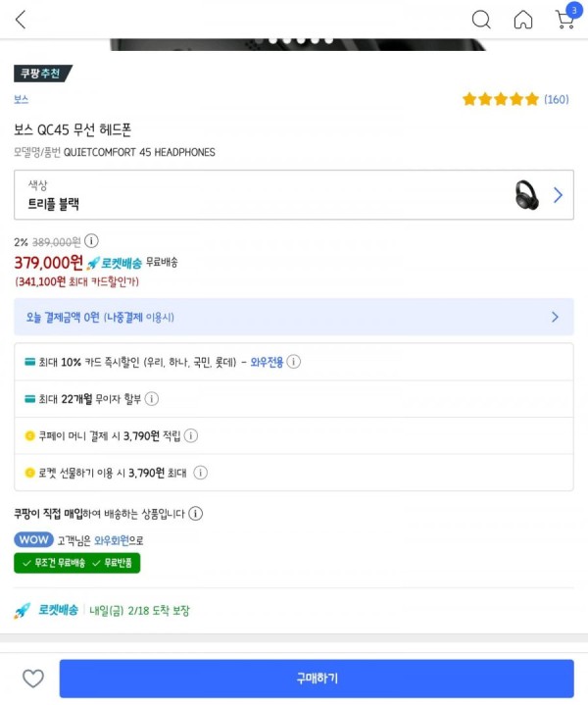Screen dimensions: 588x705
Task: Open the shopping cart with 3 items
Action: point(565,17)
